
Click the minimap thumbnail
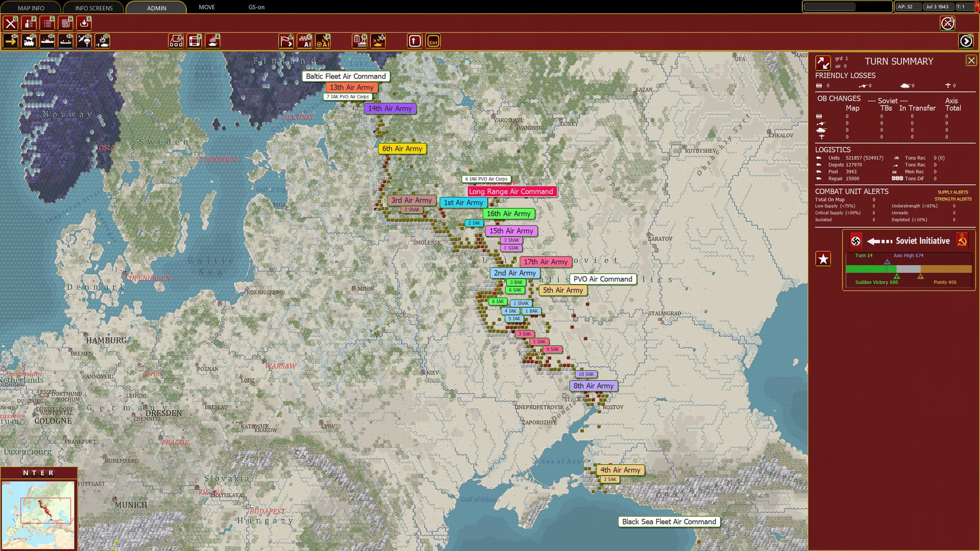pos(38,515)
